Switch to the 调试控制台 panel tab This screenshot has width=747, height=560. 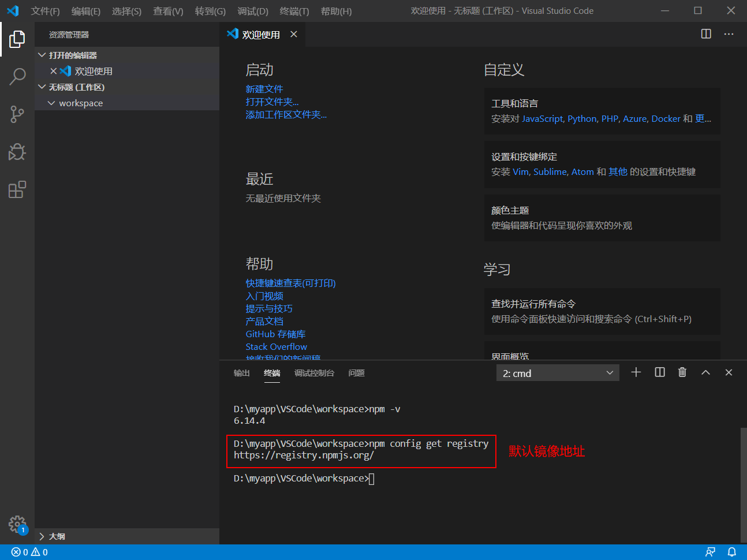click(314, 373)
